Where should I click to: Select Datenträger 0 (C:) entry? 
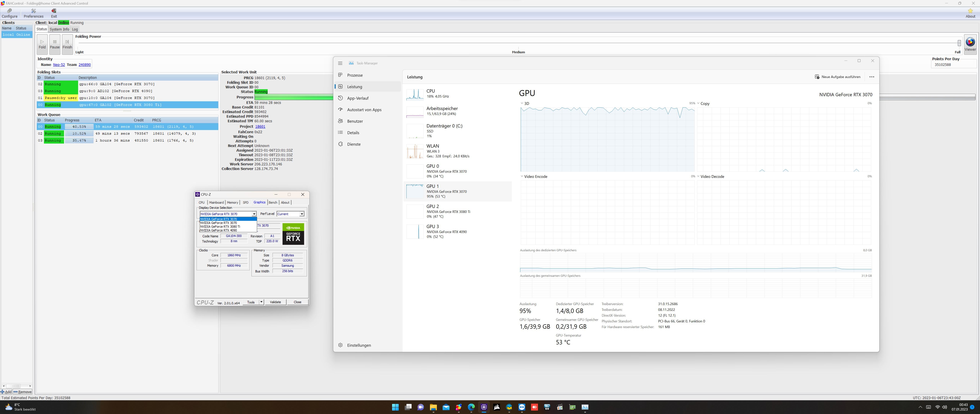(x=458, y=131)
